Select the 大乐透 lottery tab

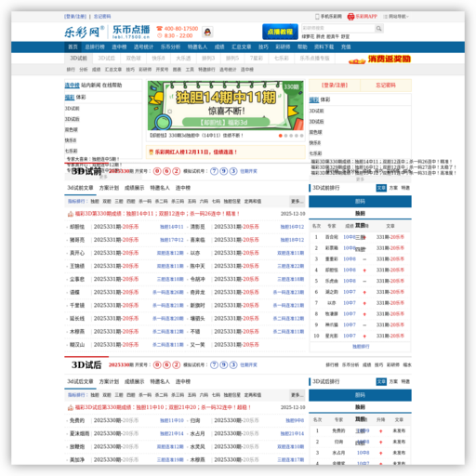[183, 58]
